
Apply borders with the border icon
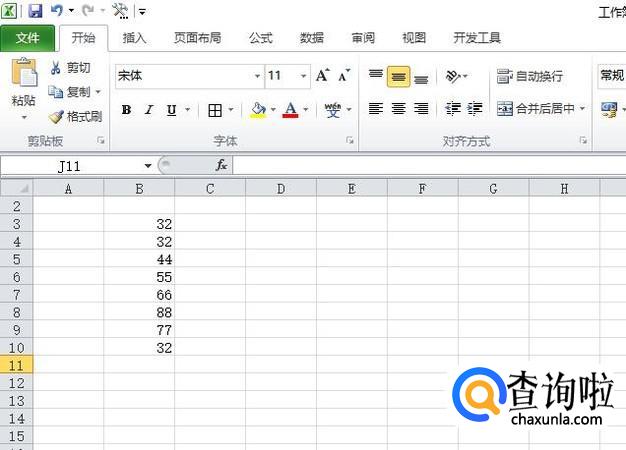tap(215, 110)
